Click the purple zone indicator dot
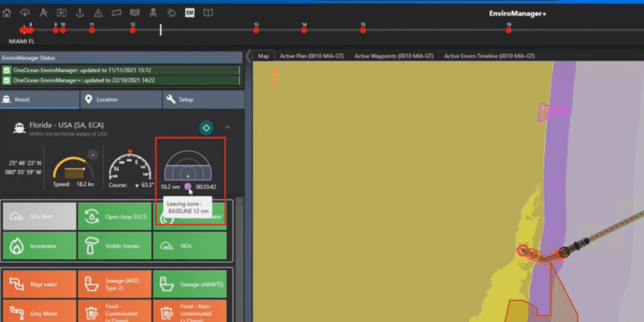 (x=188, y=186)
